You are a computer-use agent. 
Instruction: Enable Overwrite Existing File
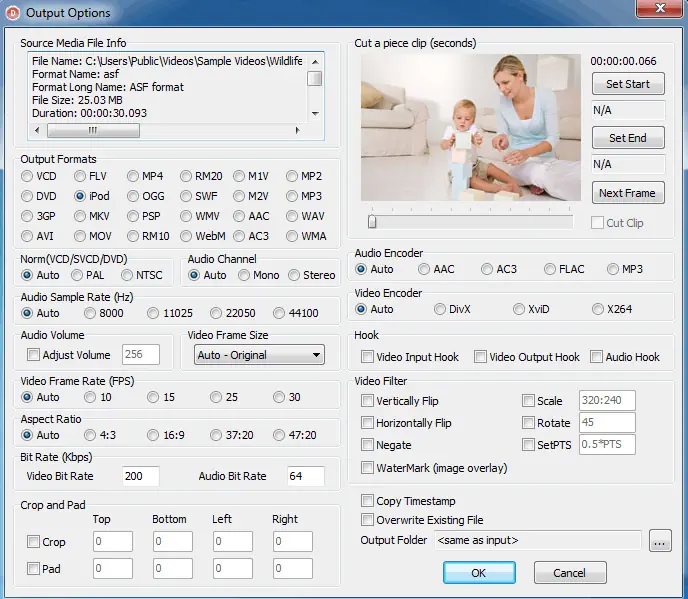[x=367, y=520]
